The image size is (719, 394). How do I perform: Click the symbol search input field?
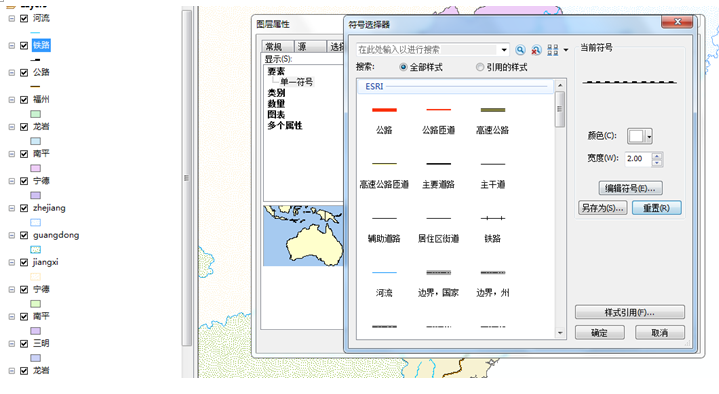[x=427, y=50]
